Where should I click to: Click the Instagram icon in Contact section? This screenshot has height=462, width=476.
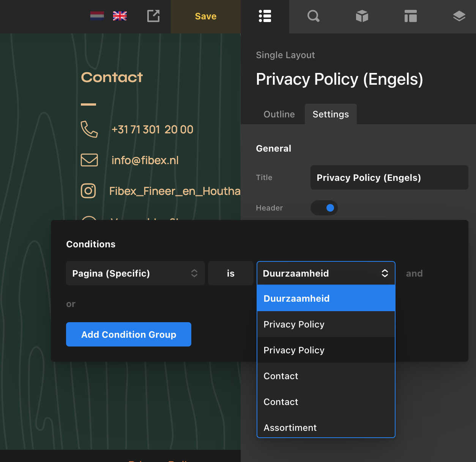coord(88,191)
